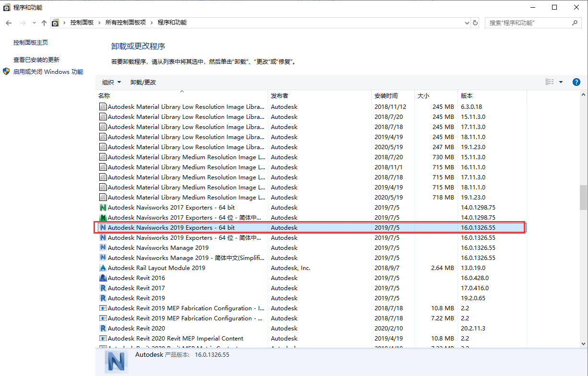
Task: Click the install date 2020/2/10 cell
Action: pyautogui.click(x=389, y=329)
